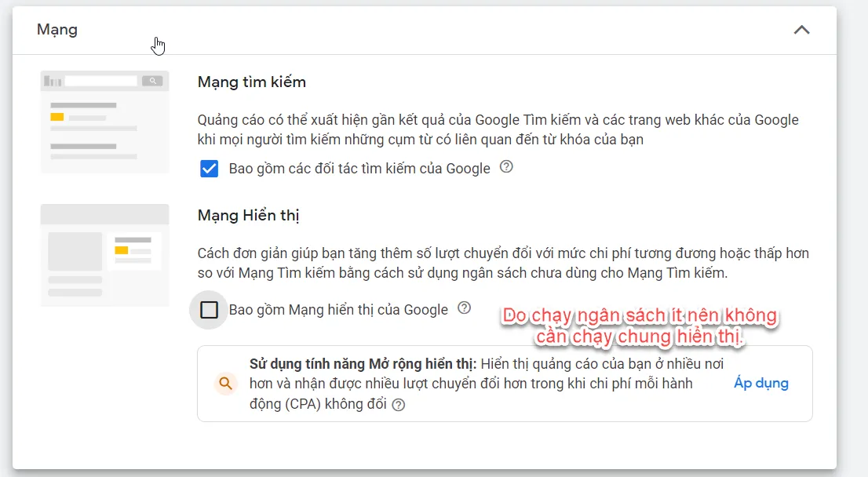Click the Mạng section header title
Viewport: 868px width, 477px height.
click(x=57, y=30)
